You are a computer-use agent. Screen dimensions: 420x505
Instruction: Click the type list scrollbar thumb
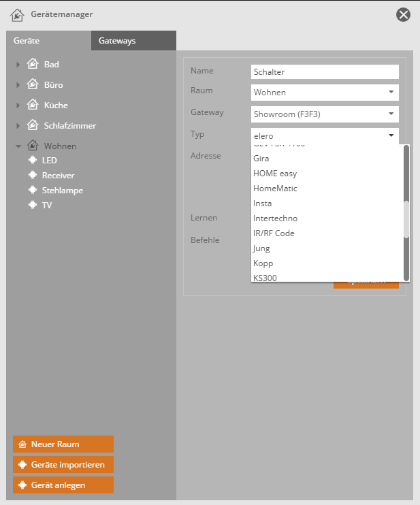point(406,219)
